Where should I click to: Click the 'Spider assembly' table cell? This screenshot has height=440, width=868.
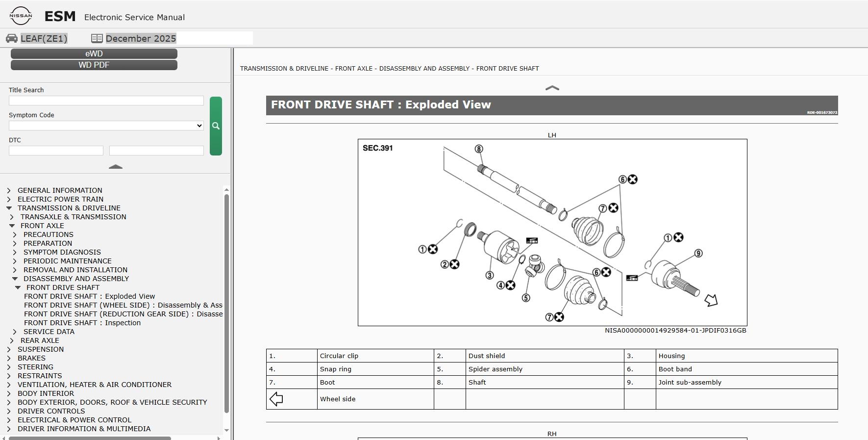pyautogui.click(x=545, y=369)
